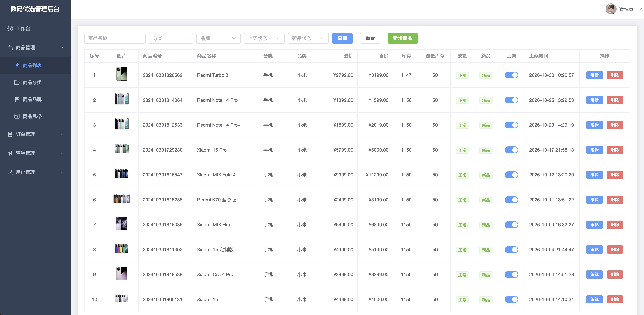Click the 订单管理 clipboard icon
Screen dimensions: 644x315
10,134
